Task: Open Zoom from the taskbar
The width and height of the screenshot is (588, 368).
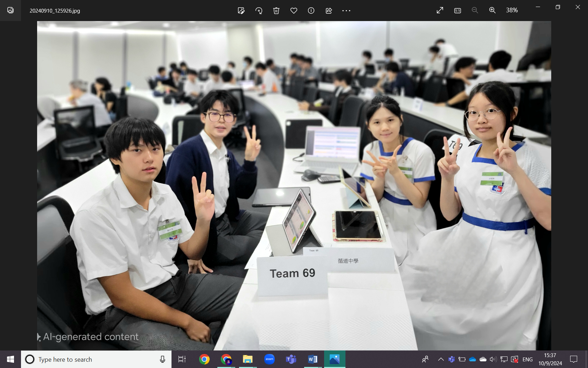Action: (x=269, y=359)
